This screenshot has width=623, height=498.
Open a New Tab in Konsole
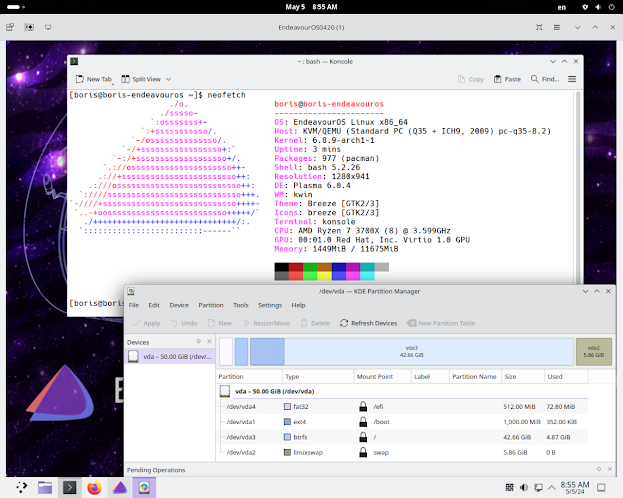tap(93, 79)
